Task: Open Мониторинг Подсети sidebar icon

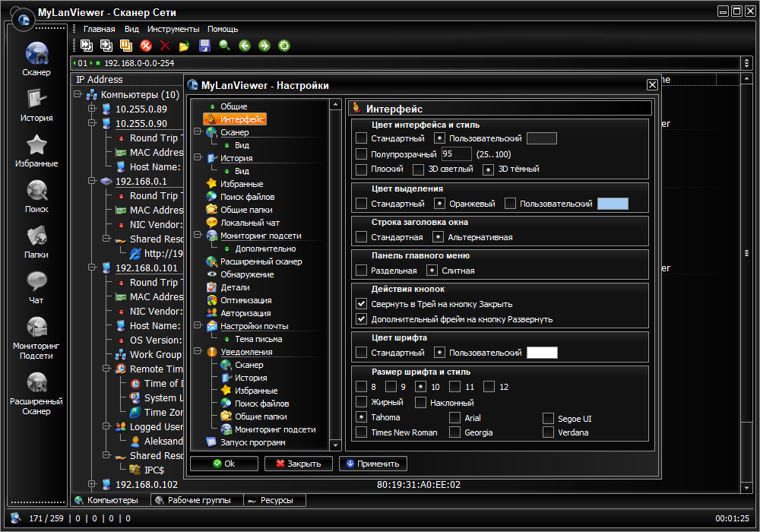Action: click(36, 337)
